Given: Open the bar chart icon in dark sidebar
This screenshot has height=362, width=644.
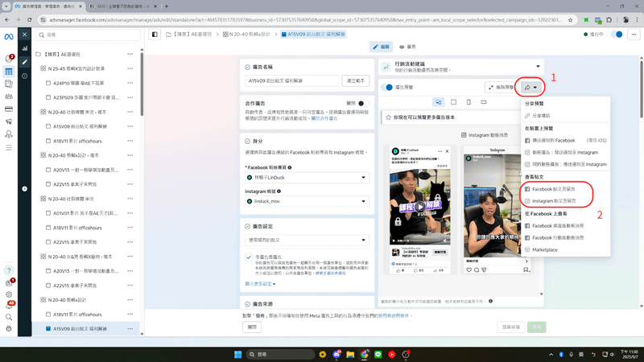Looking at the screenshot, I should [25, 48].
